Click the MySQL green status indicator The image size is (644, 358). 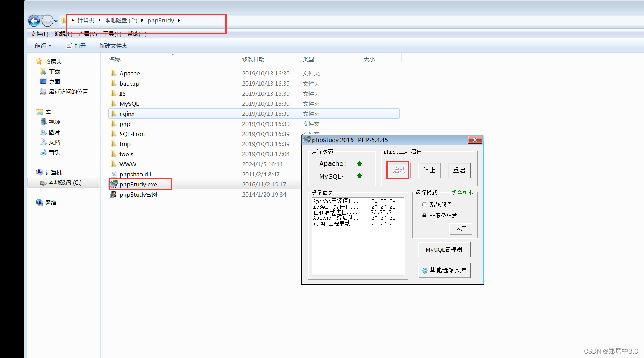pyautogui.click(x=360, y=176)
